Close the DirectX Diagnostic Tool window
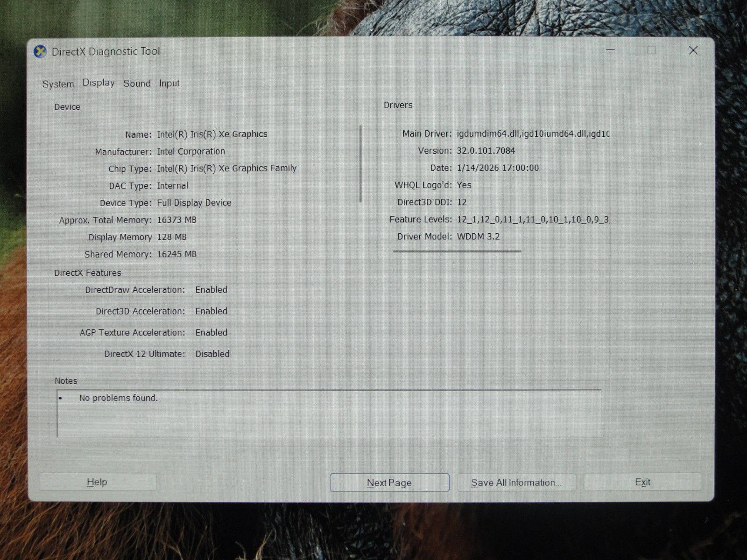The height and width of the screenshot is (560, 747). 693,50
